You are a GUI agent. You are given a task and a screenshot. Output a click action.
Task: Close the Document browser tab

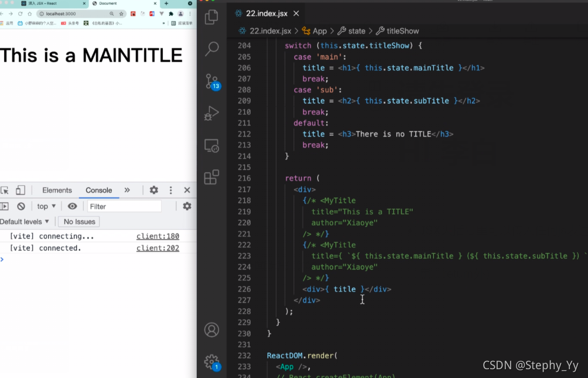pos(155,4)
